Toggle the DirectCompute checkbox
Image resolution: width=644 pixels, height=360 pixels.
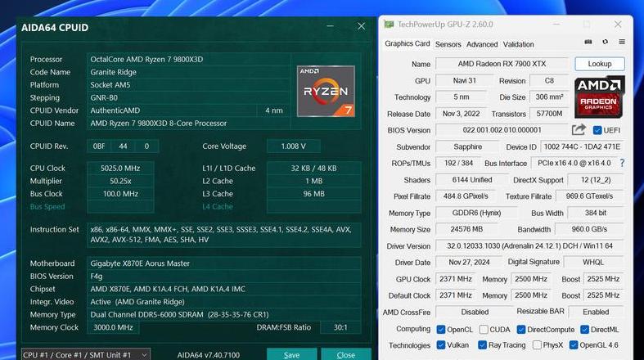tap(521, 329)
